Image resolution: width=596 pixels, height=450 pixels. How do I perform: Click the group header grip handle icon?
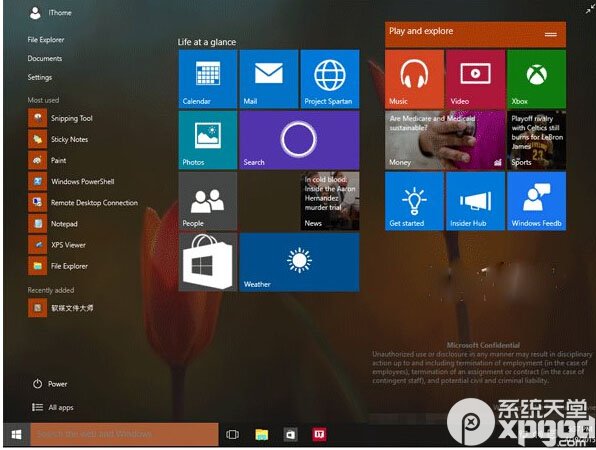[550, 35]
